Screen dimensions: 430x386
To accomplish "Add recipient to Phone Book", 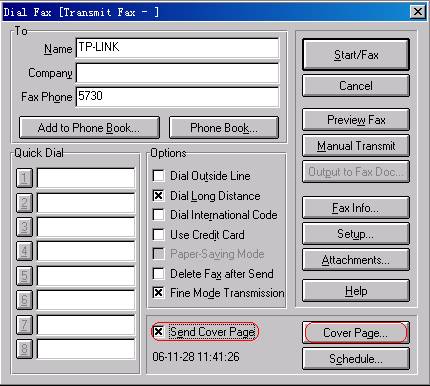I will [x=89, y=128].
